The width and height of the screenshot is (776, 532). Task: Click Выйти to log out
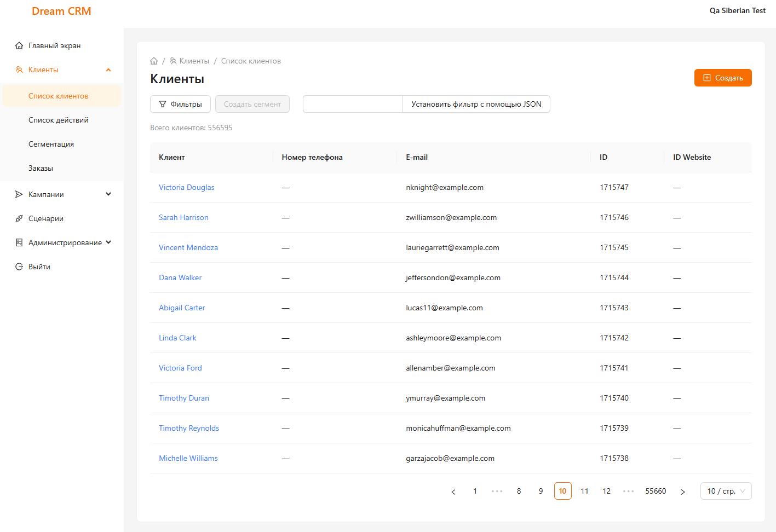coord(62,267)
